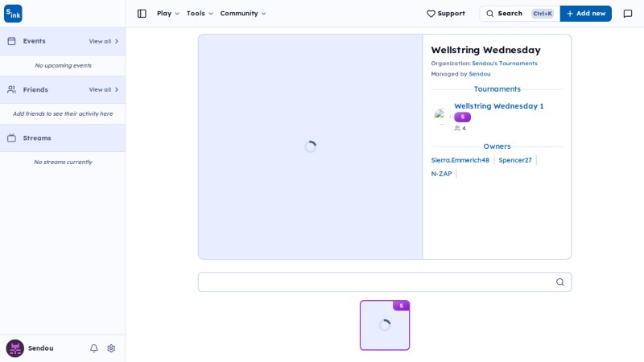Click the Add new button

click(586, 14)
